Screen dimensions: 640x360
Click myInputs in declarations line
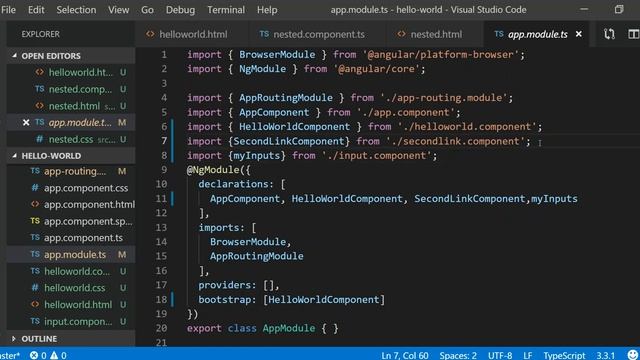(554, 199)
